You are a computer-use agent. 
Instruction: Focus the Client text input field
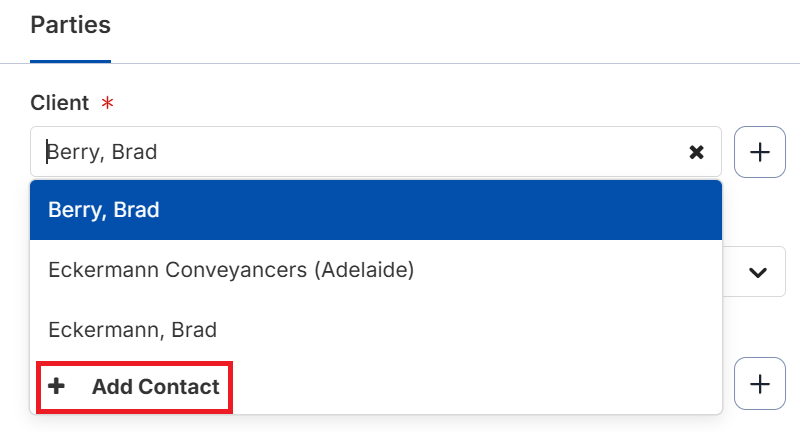[400, 152]
